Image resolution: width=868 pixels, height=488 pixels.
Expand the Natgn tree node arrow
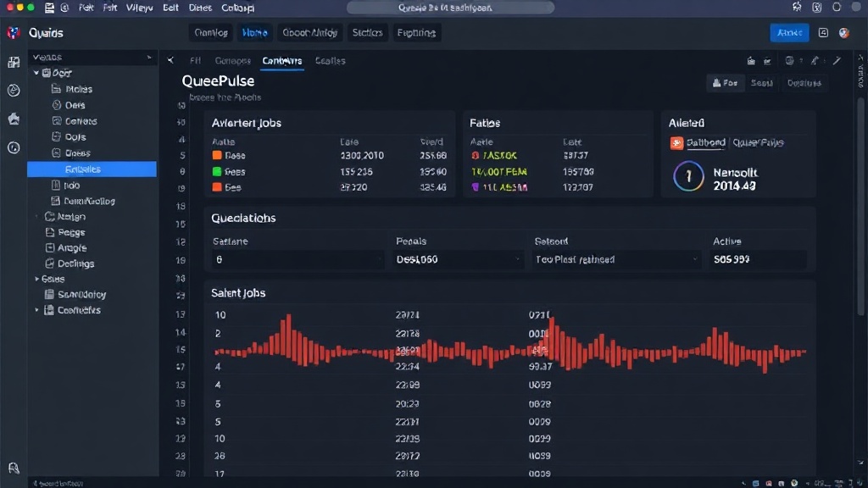point(37,216)
